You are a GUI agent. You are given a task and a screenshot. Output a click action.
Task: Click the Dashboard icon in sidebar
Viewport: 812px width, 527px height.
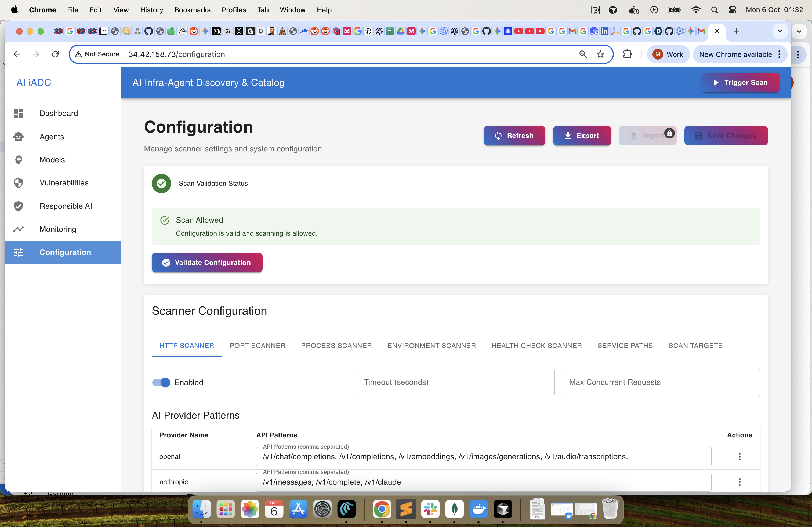click(19, 113)
